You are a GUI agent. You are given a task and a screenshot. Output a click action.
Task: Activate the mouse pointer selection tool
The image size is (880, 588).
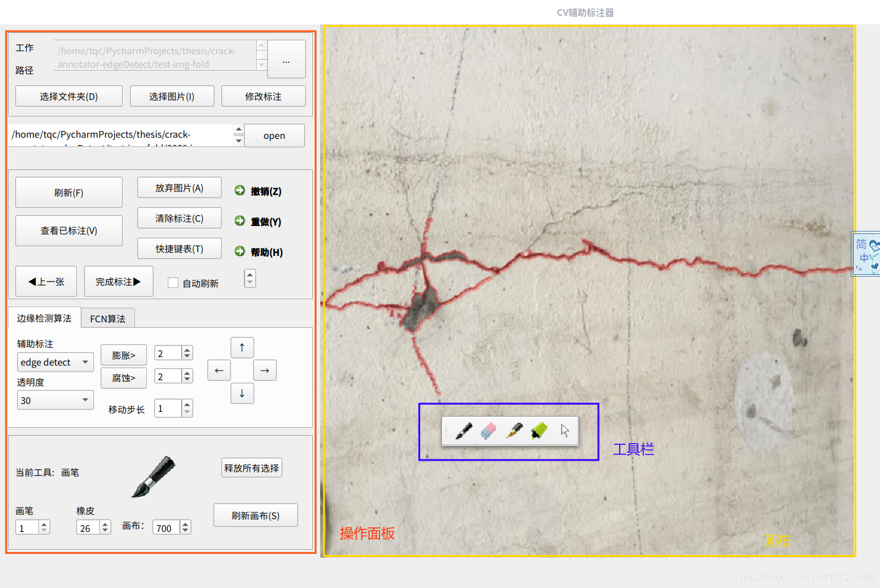[565, 431]
